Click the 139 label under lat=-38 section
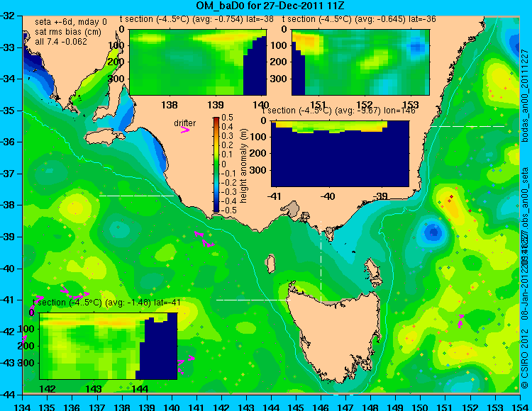 pos(216,105)
